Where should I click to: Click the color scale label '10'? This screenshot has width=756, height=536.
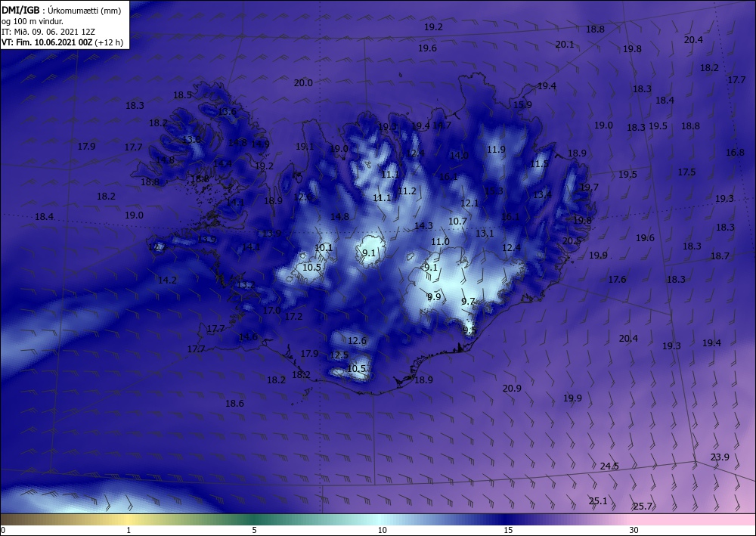(x=382, y=530)
